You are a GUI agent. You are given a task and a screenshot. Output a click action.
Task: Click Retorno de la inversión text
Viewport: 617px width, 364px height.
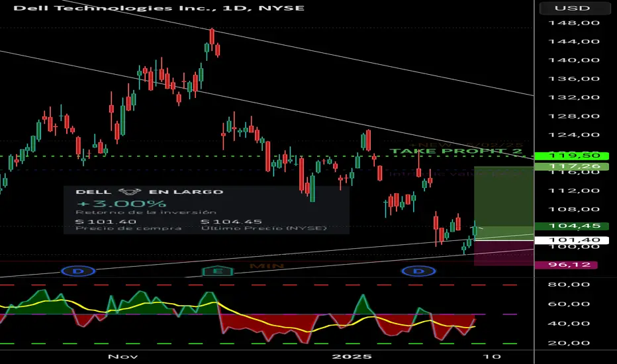[x=146, y=212]
